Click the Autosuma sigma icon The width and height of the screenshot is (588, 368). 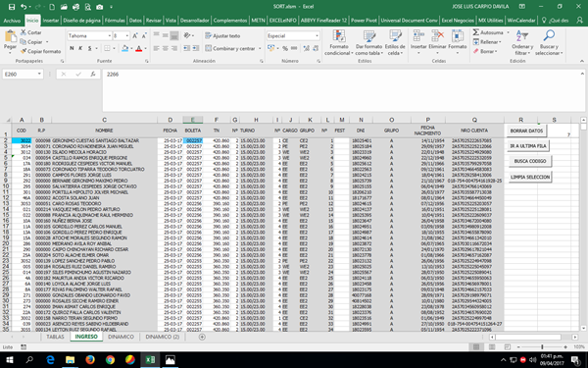pos(476,32)
